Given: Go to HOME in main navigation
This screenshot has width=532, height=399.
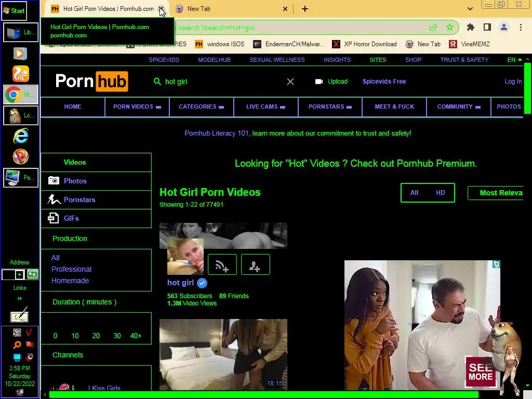Looking at the screenshot, I should (73, 107).
